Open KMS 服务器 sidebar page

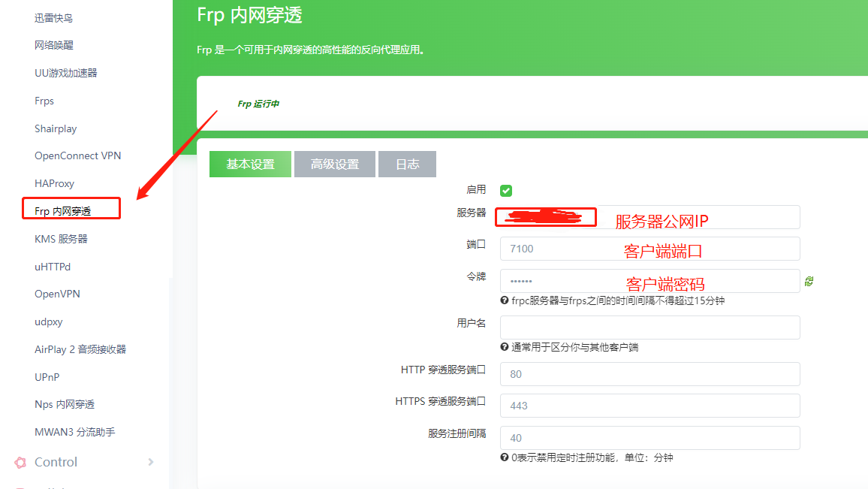coord(61,239)
